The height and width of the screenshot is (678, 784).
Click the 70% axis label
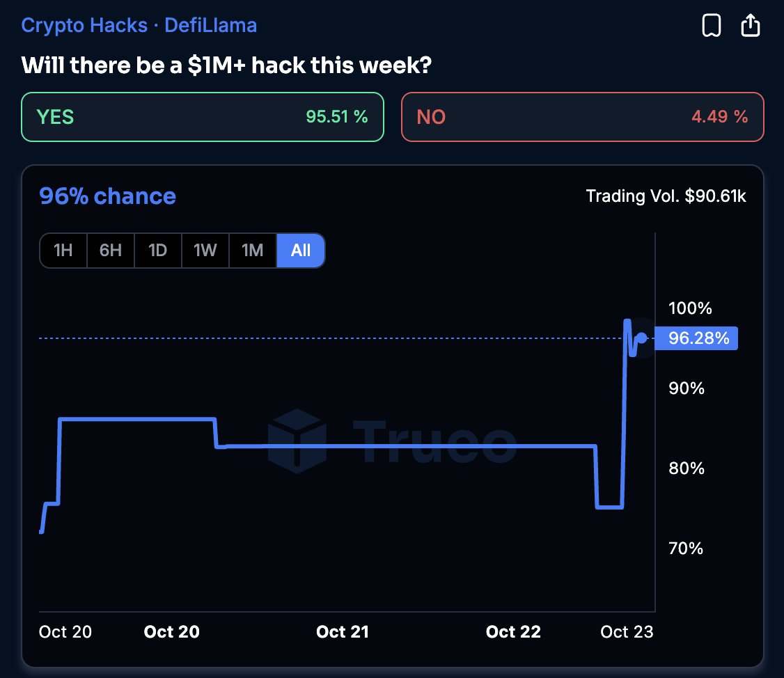pos(686,548)
